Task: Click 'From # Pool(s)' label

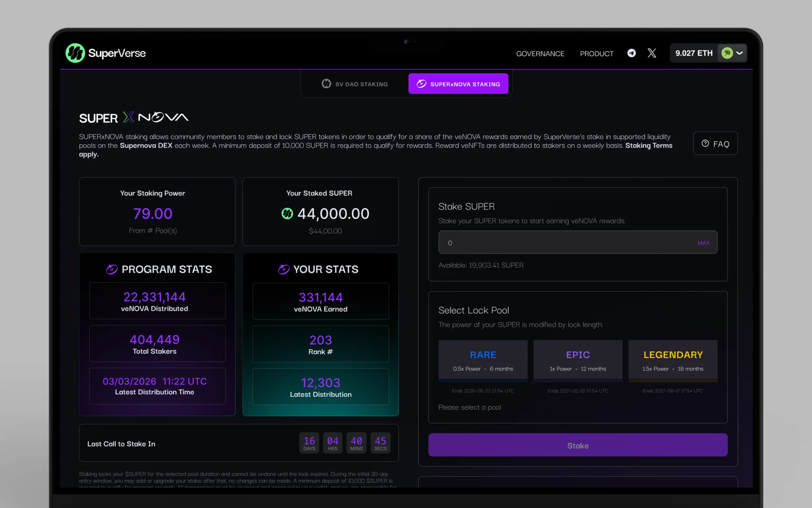Action: point(153,231)
